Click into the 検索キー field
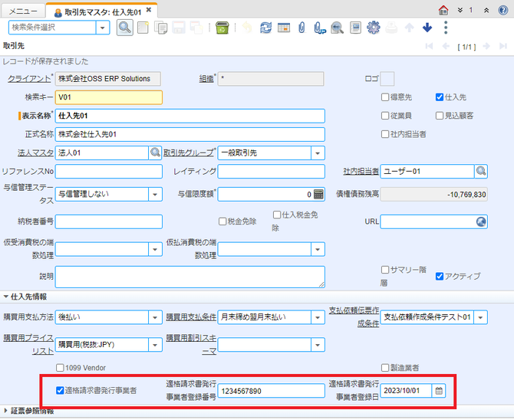Viewport: 514px width, 420px height. [108, 97]
